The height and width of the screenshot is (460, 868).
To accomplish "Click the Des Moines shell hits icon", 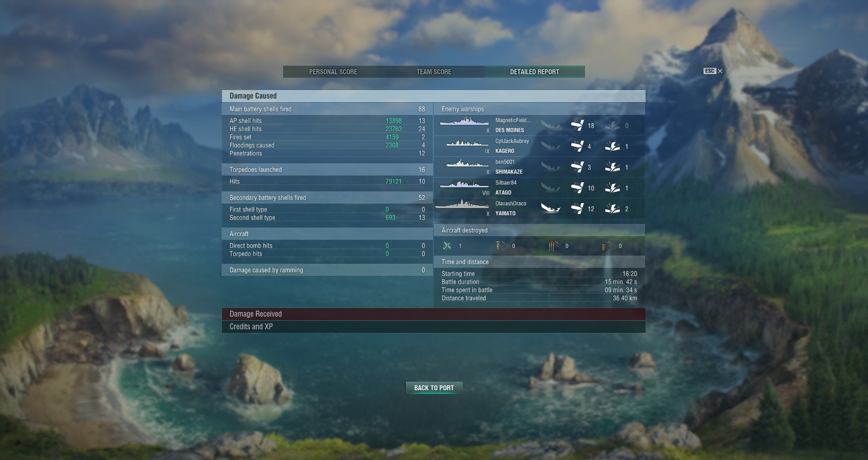I will tap(577, 125).
